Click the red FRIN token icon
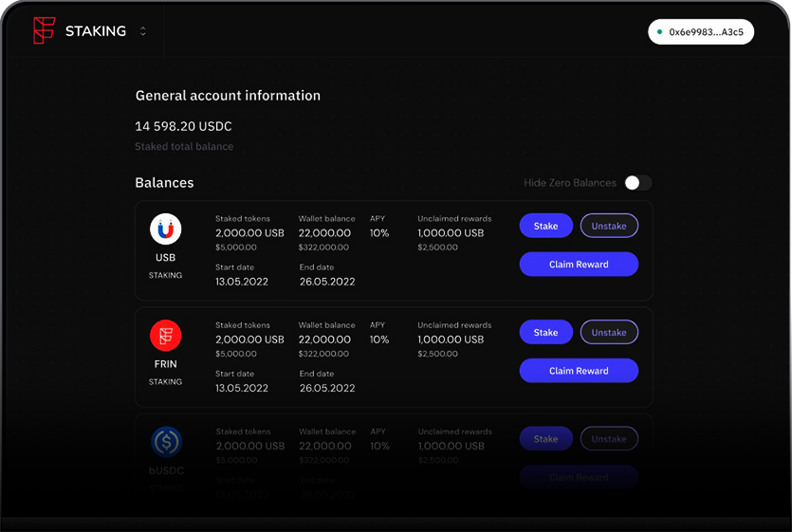Image resolution: width=792 pixels, height=532 pixels. [x=165, y=336]
